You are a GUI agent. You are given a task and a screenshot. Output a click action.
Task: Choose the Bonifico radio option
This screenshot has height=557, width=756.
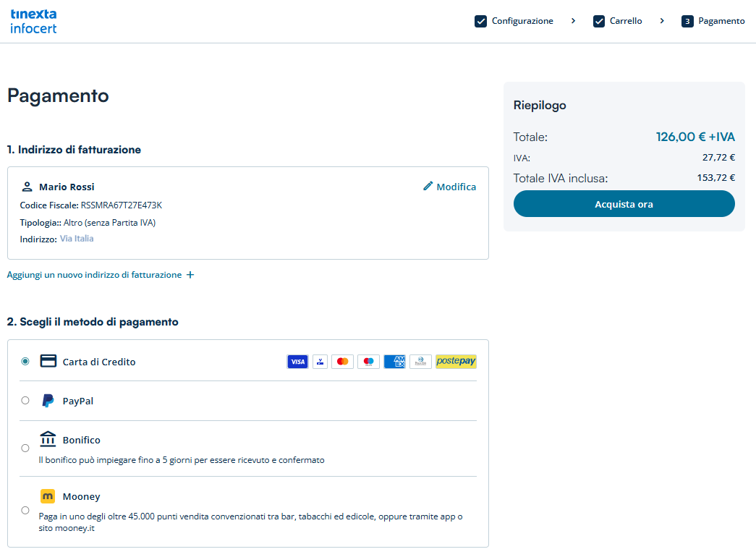tap(25, 448)
